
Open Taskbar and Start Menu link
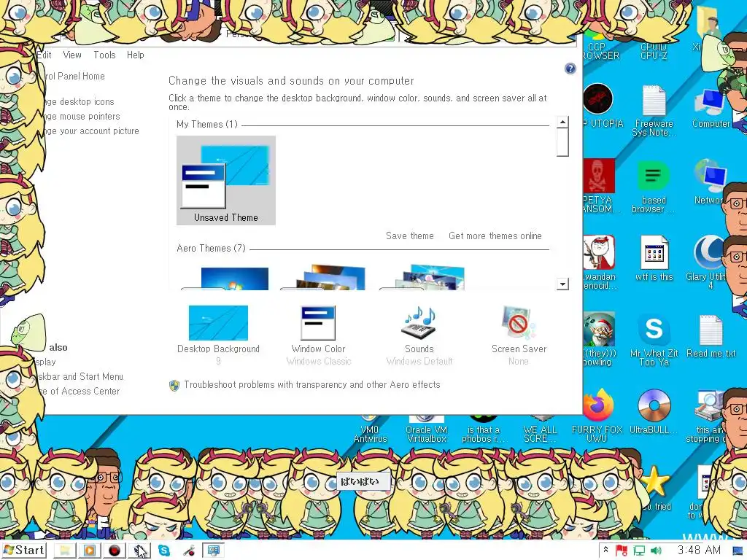click(x=80, y=376)
